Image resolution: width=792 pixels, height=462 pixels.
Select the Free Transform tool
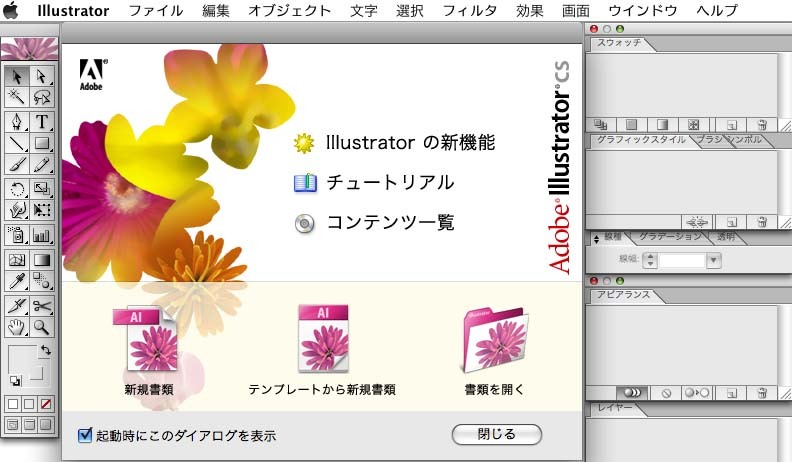[42, 210]
